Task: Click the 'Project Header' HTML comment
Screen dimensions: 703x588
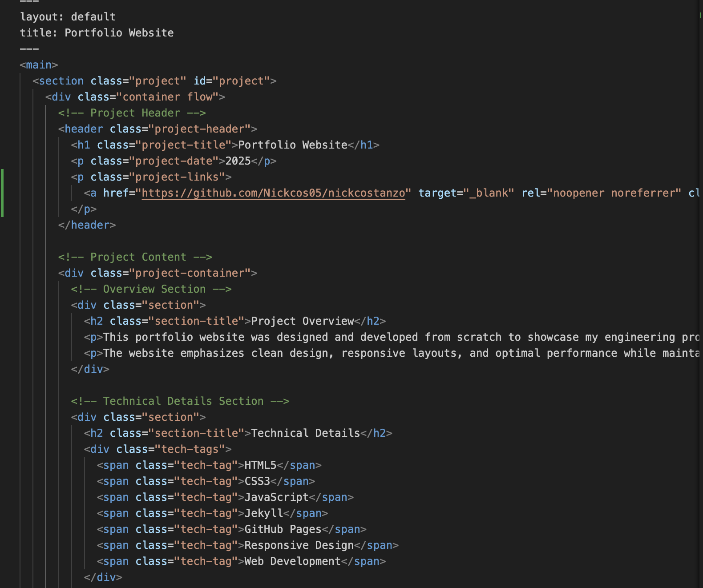Action: (132, 113)
